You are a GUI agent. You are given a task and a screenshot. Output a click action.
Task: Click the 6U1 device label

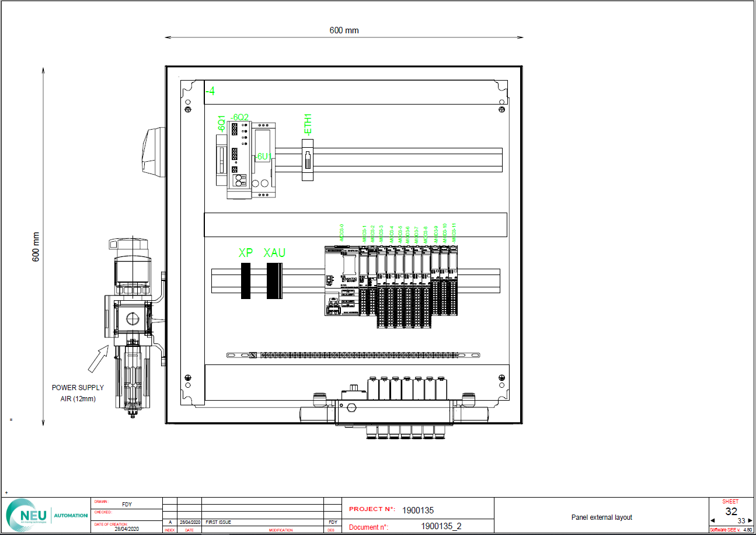coord(264,157)
